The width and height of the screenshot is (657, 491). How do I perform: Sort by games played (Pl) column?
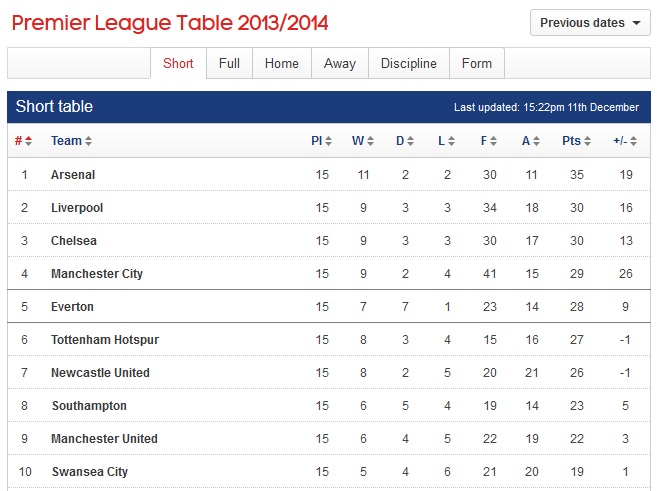click(x=321, y=141)
